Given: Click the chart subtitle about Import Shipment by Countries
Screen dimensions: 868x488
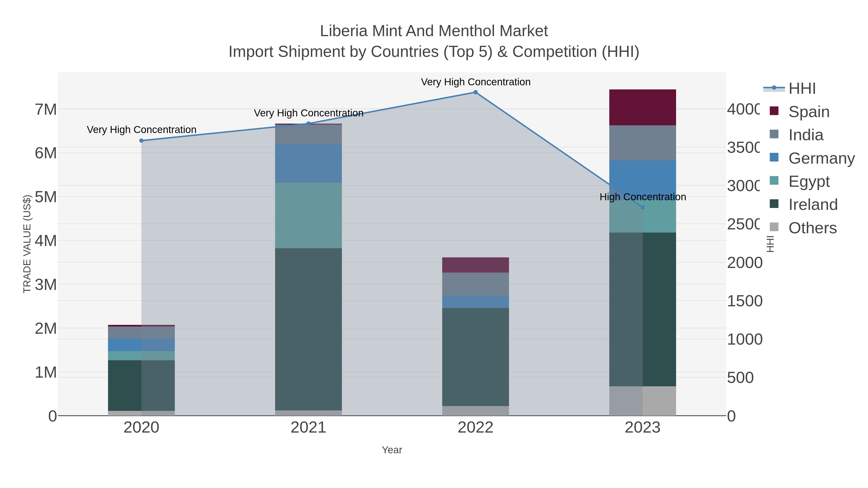Looking at the screenshot, I should coord(434,52).
